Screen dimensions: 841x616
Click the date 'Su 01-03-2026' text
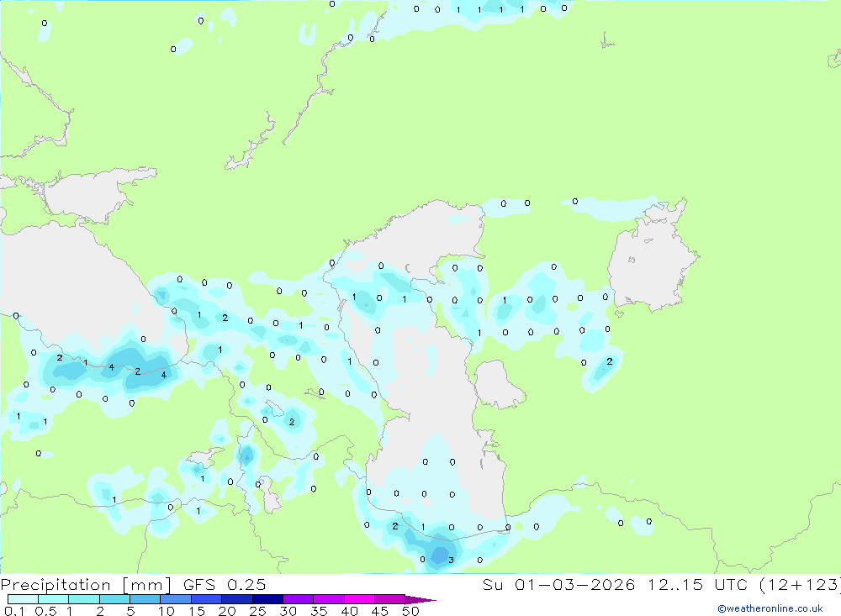[x=558, y=584]
